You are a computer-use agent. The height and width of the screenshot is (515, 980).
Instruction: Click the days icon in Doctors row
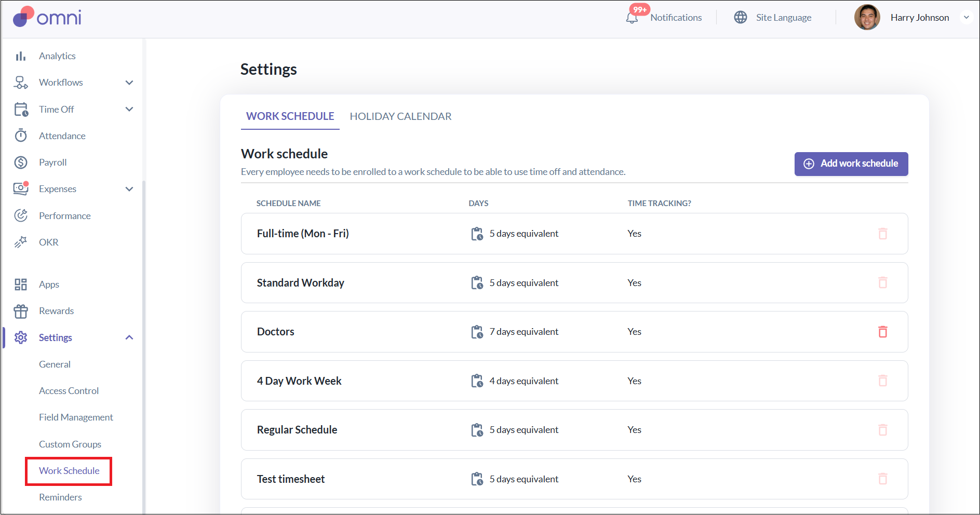point(477,332)
